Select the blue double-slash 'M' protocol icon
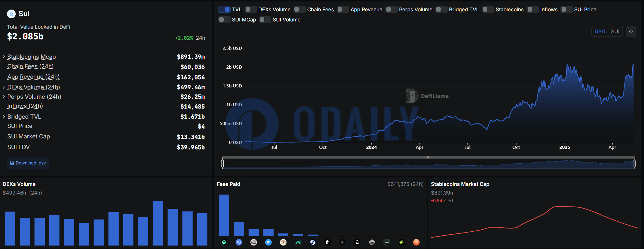This screenshot has width=644, height=249. (x=268, y=242)
